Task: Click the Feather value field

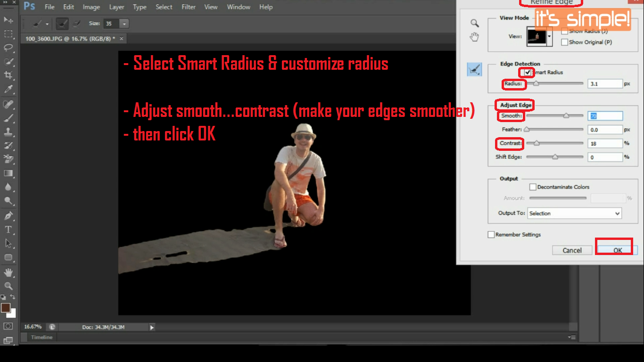Action: (x=605, y=130)
